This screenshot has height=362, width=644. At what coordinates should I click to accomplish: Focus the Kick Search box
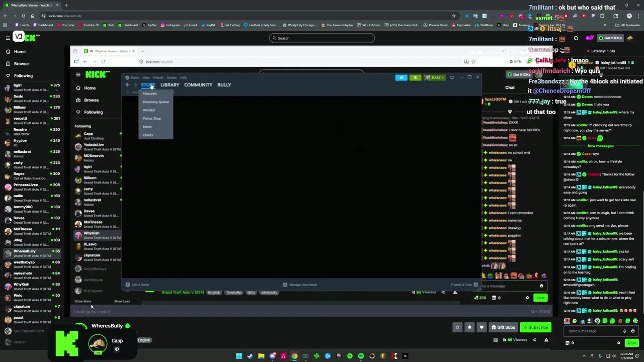(322, 38)
